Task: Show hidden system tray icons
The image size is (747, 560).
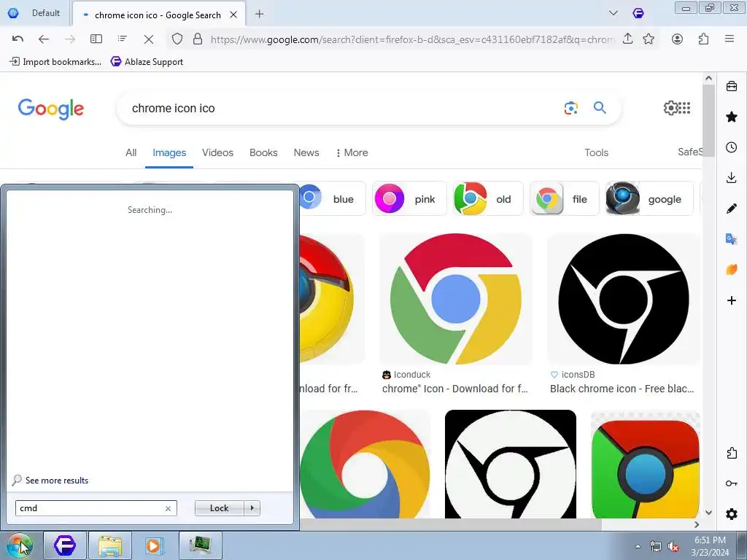Action: [x=638, y=546]
